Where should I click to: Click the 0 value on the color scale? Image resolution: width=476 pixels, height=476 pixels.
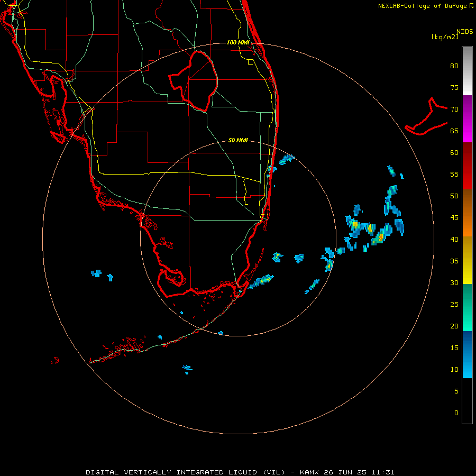(x=456, y=413)
